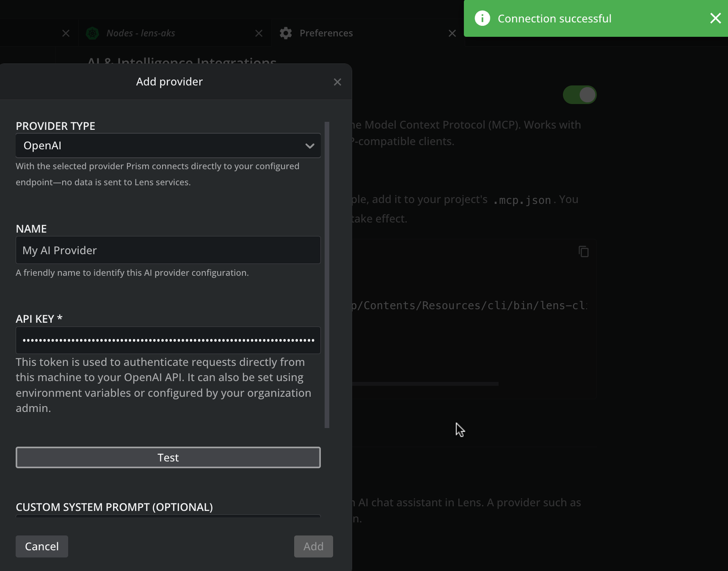The width and height of the screenshot is (728, 571).
Task: Click the Add button
Action: (x=313, y=546)
